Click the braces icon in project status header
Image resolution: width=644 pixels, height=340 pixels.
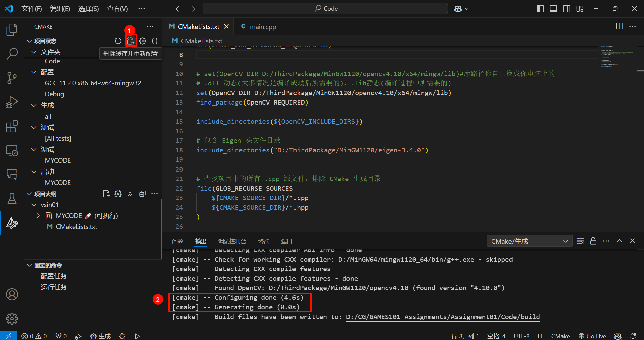point(155,41)
